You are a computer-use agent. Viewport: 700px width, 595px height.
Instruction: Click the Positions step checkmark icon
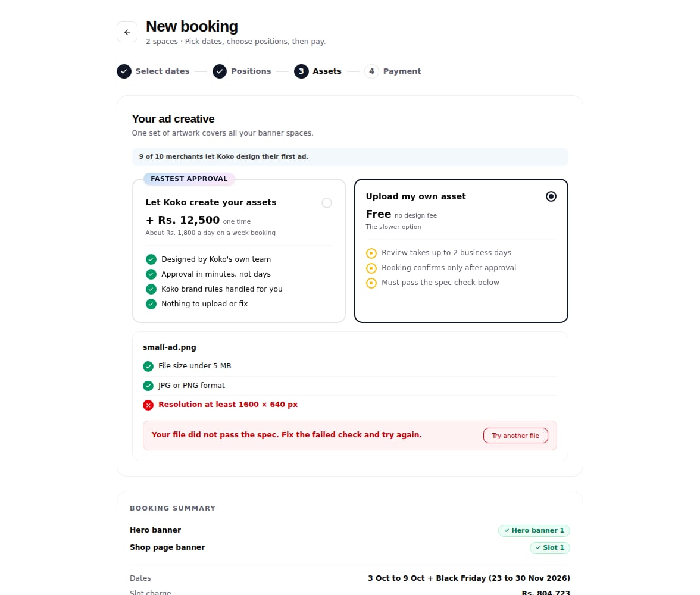[220, 71]
